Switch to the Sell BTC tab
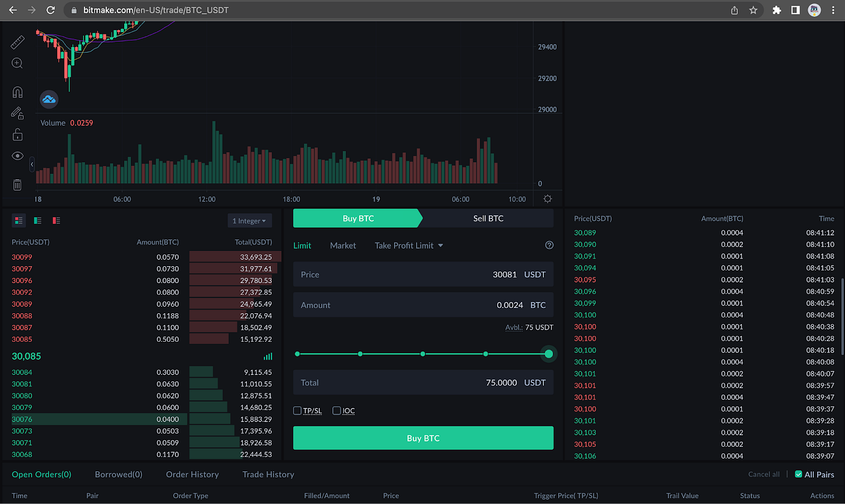 [x=488, y=219]
